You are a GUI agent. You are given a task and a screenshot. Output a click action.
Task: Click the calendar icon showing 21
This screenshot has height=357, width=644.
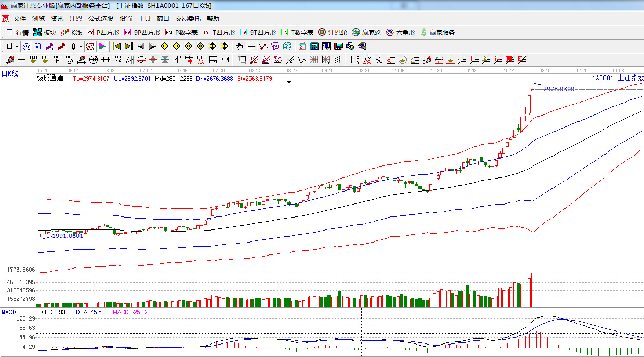click(302, 46)
